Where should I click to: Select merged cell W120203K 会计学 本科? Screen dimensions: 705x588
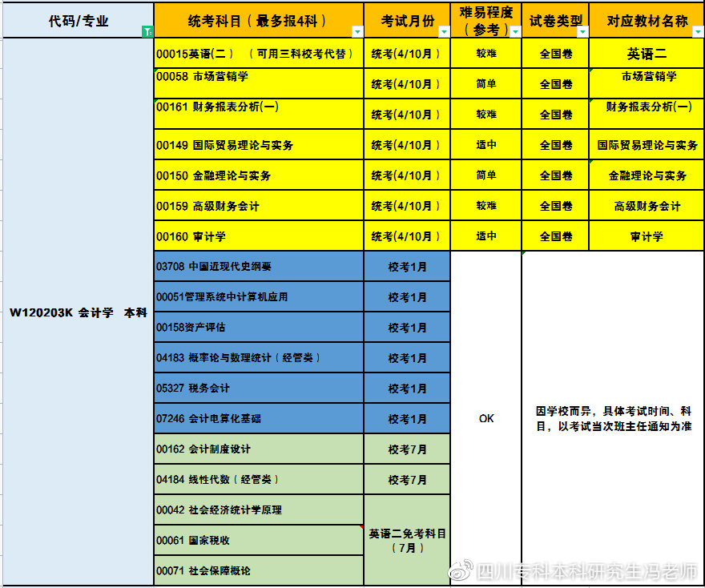point(79,312)
